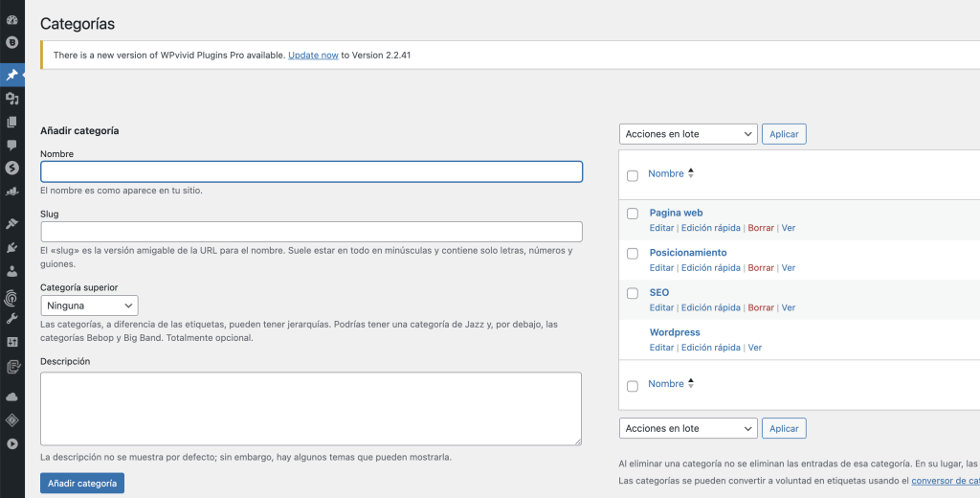Open the Settings sliders menu in sidebar
The width and height of the screenshot is (980, 498).
coord(11,342)
